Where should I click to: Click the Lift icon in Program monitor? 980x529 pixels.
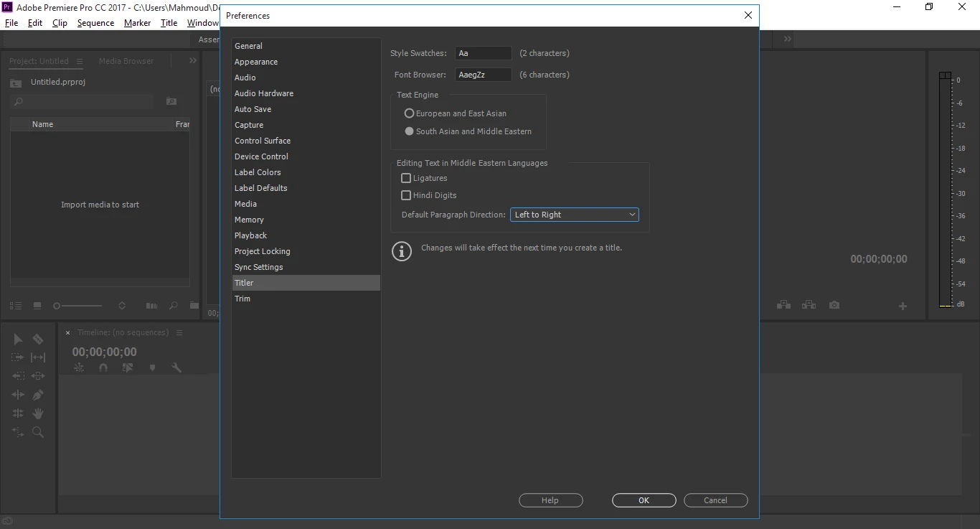(783, 305)
